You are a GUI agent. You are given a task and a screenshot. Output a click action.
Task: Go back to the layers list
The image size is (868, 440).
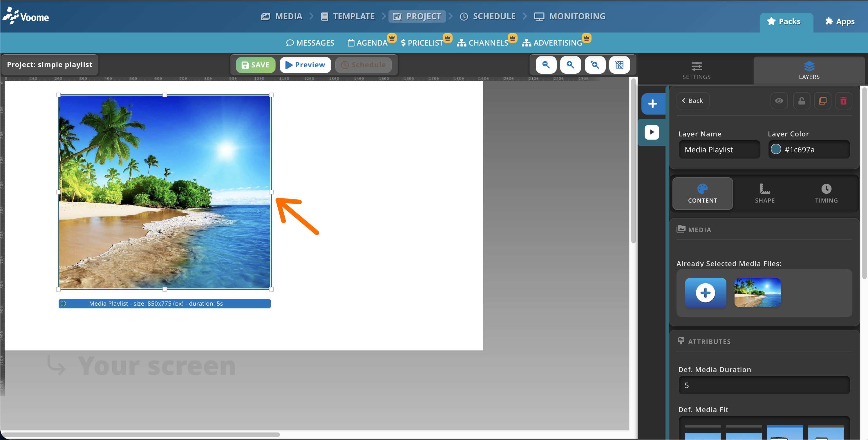[x=692, y=101]
